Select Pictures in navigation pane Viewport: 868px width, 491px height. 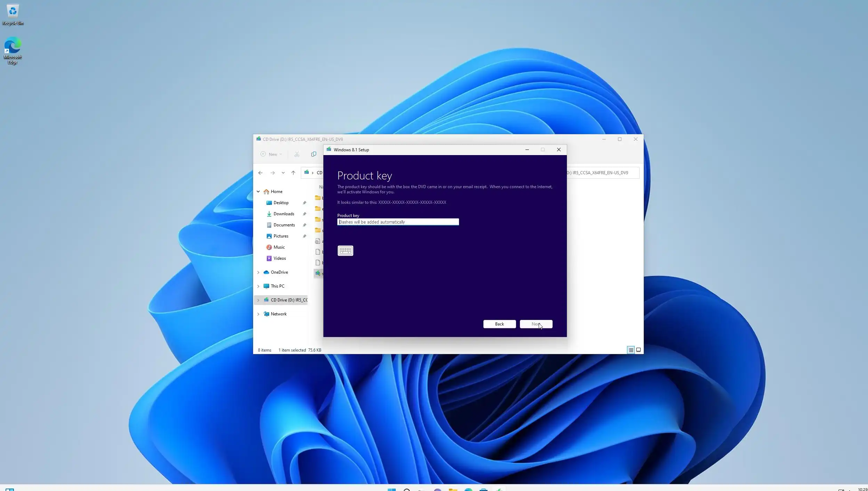tap(281, 236)
